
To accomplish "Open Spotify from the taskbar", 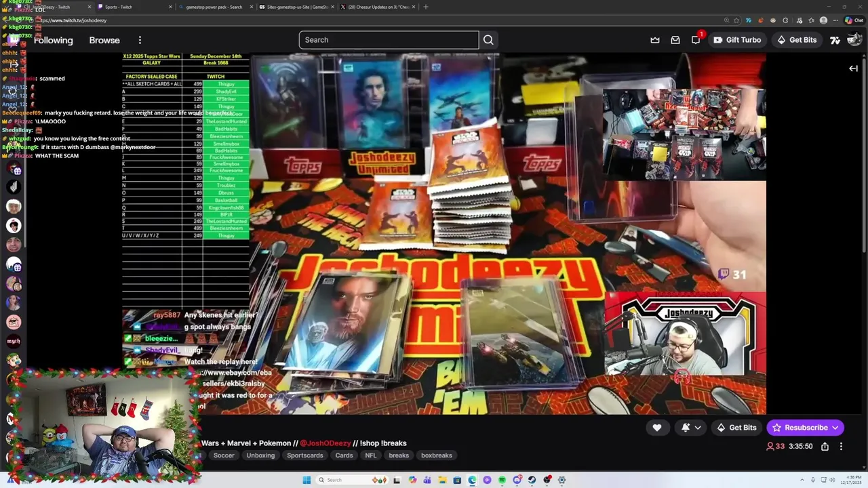I will (x=502, y=480).
